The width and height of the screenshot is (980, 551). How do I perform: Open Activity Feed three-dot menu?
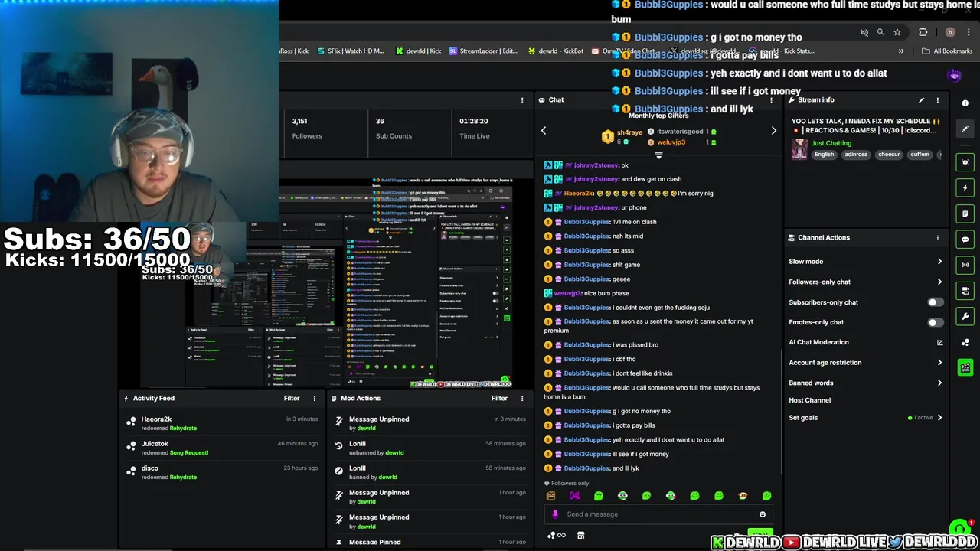pyautogui.click(x=314, y=399)
